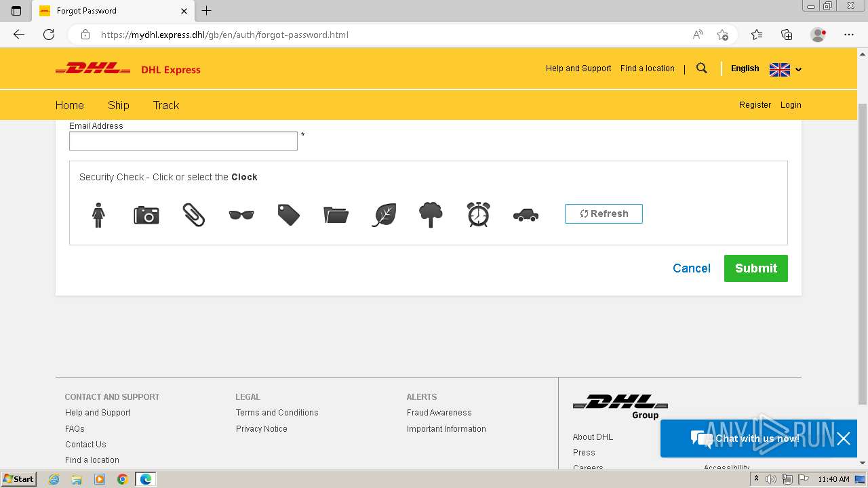The image size is (868, 488).
Task: Open a new browser tab
Action: (207, 11)
